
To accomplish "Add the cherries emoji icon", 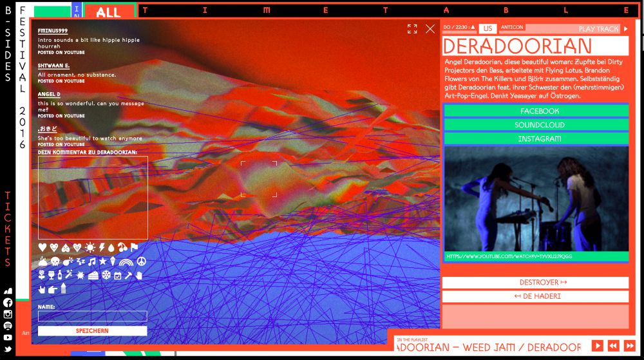I will (x=123, y=247).
